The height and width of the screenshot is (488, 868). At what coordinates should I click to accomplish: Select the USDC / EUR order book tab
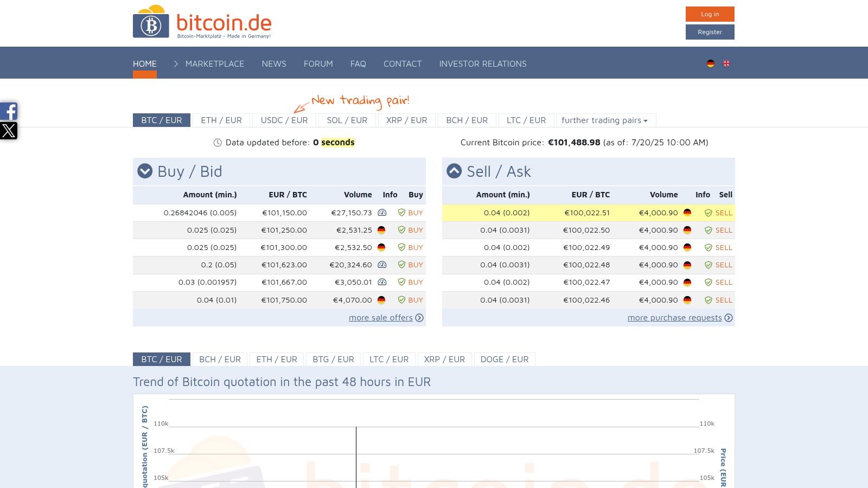click(x=284, y=120)
